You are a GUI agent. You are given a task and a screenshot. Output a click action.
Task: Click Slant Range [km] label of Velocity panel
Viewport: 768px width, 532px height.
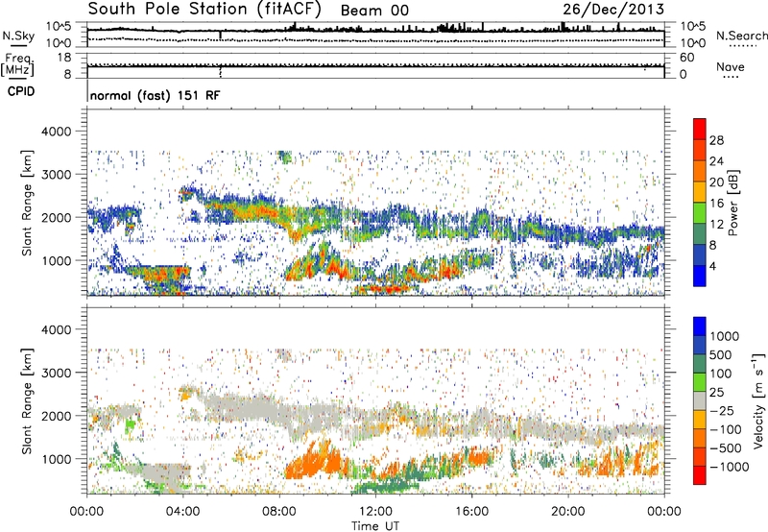(27, 401)
